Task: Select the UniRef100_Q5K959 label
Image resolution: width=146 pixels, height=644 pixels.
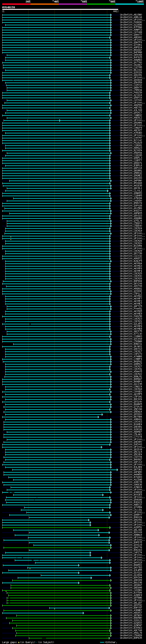Action: 131,82
